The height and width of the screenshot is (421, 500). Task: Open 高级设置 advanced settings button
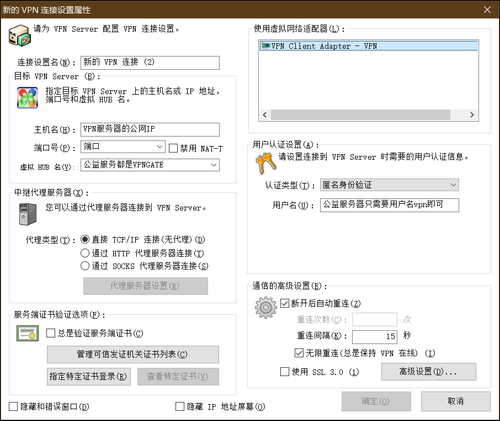[429, 371]
